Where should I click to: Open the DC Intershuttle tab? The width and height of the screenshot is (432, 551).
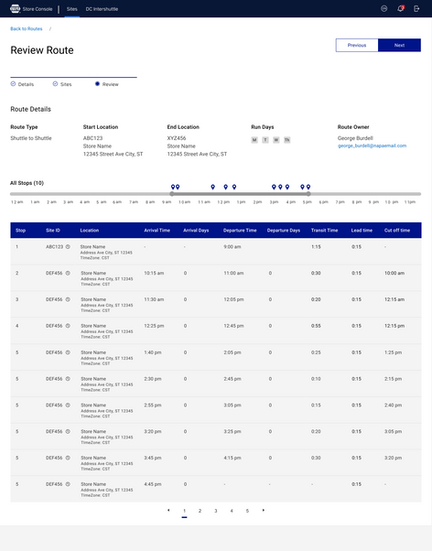click(102, 9)
